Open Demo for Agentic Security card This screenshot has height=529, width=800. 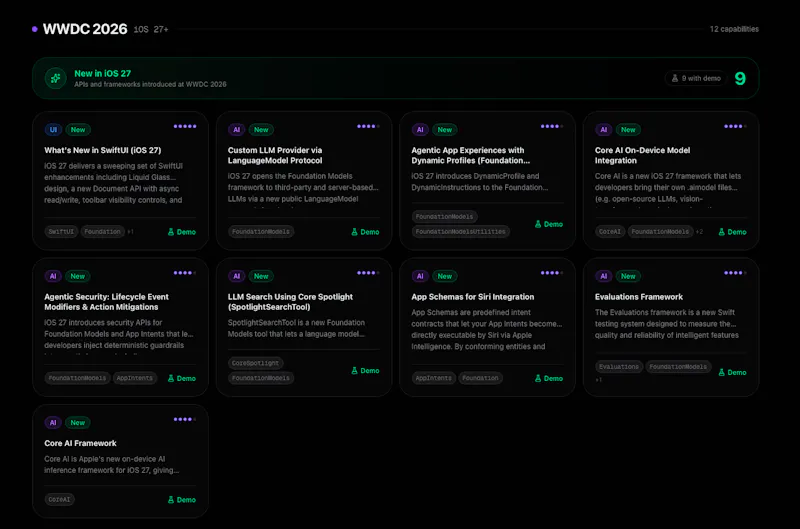182,378
